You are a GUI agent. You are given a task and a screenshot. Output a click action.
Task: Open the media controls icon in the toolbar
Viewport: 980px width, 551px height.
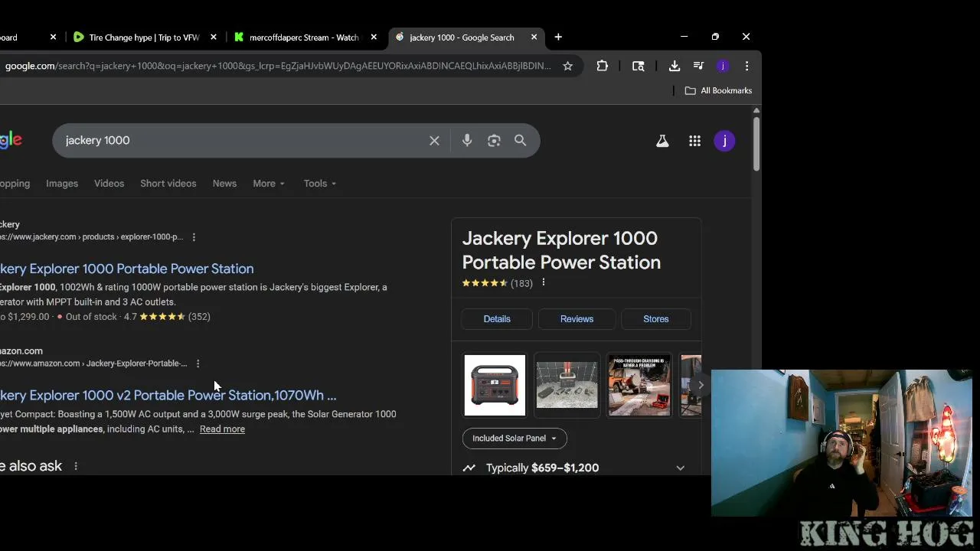(x=698, y=66)
